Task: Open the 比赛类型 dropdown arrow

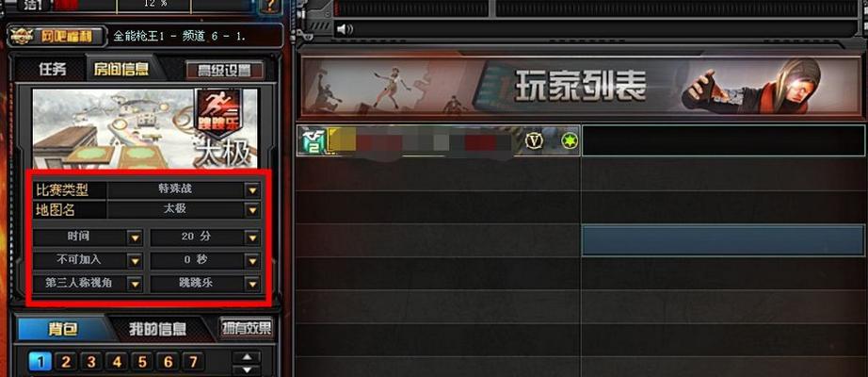Action: click(252, 190)
